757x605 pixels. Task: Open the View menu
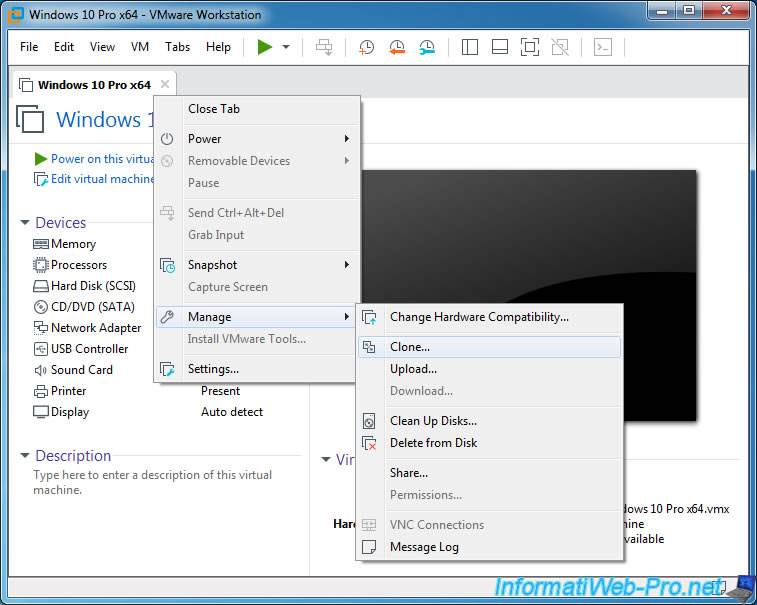click(x=102, y=47)
